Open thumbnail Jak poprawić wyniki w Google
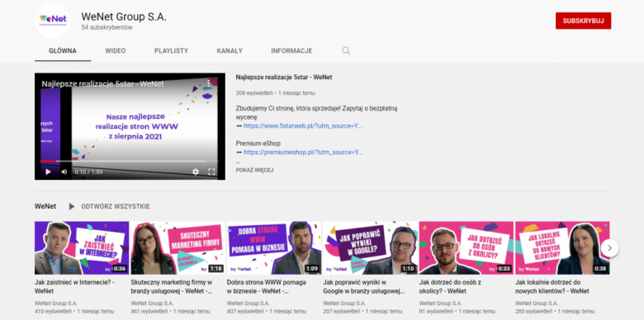 370,247
